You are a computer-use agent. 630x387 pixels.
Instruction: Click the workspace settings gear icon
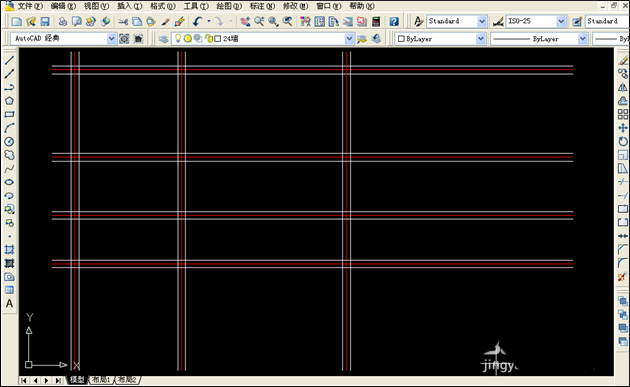125,39
